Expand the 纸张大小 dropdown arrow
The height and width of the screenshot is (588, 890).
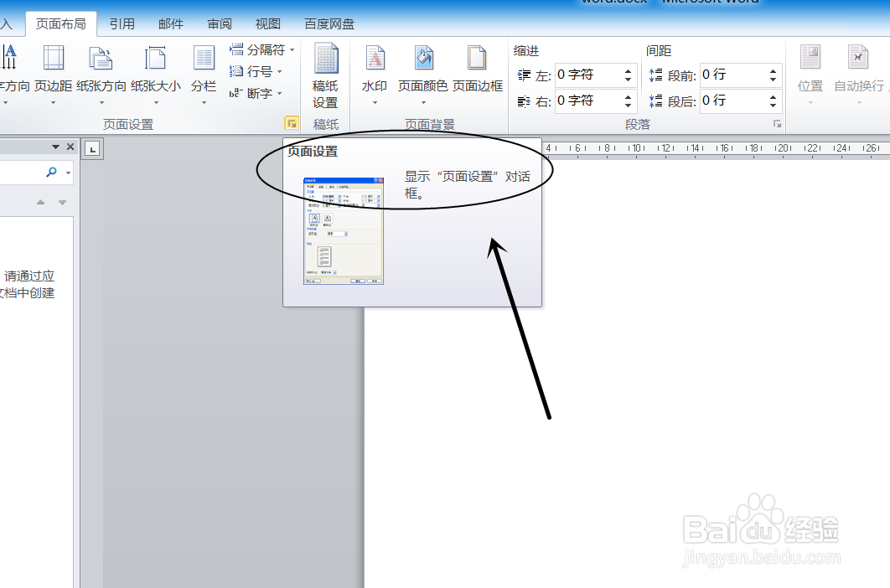coord(156,103)
